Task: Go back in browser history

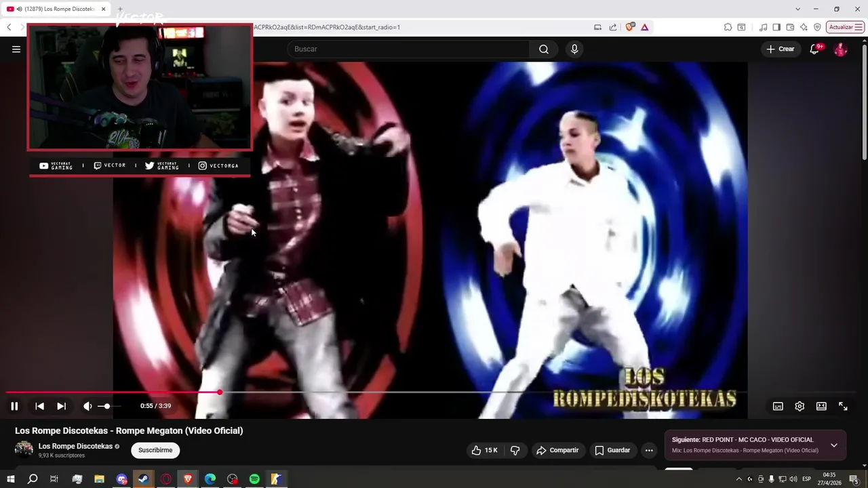Action: tap(9, 27)
